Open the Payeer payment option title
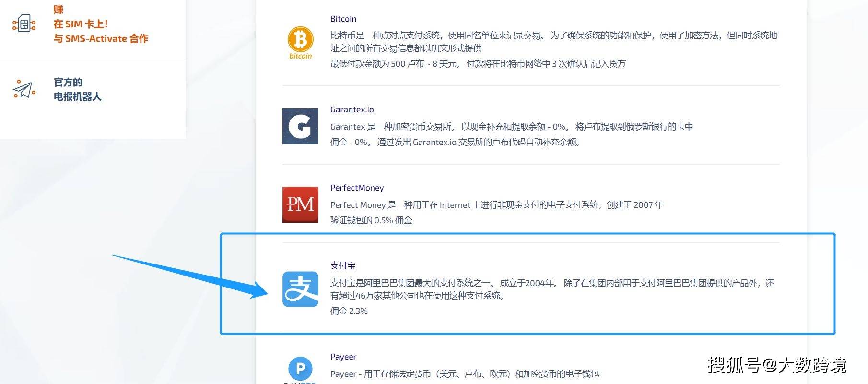Screen dimensions: 868x384 (343, 357)
